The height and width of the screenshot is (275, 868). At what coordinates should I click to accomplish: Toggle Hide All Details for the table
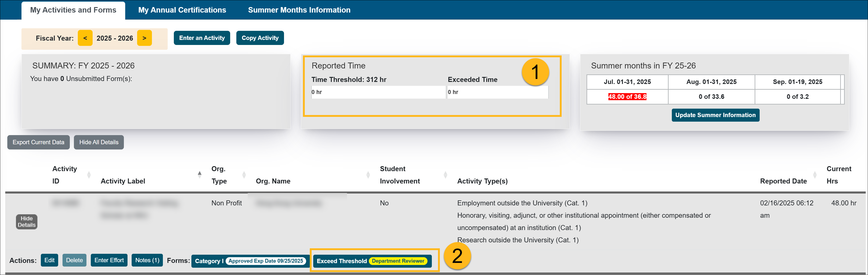(x=99, y=142)
